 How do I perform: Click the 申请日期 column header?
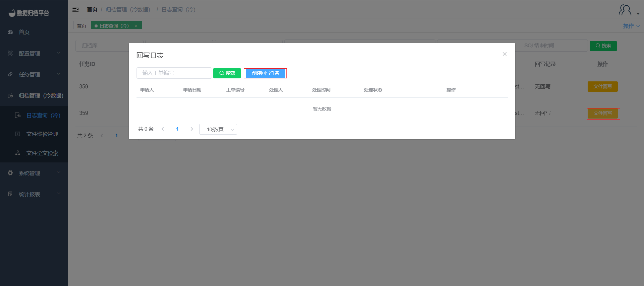(x=192, y=90)
